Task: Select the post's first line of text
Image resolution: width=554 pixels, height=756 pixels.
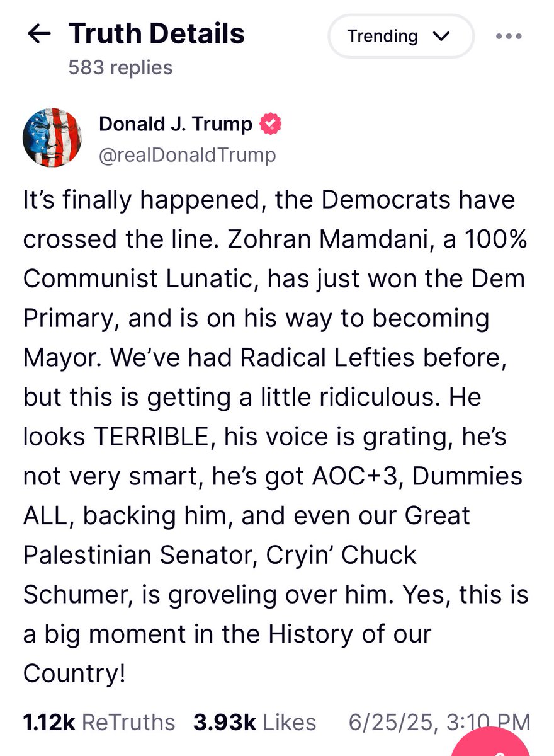Action: pos(269,200)
